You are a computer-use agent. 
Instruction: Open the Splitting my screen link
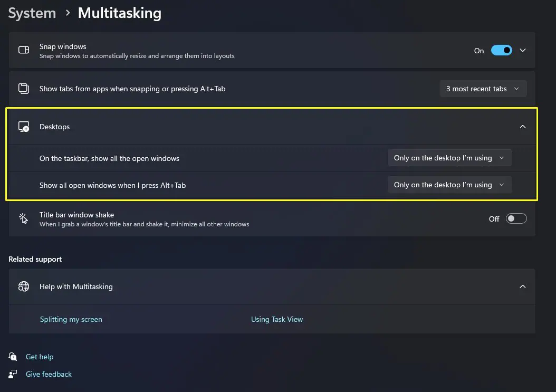coord(71,319)
